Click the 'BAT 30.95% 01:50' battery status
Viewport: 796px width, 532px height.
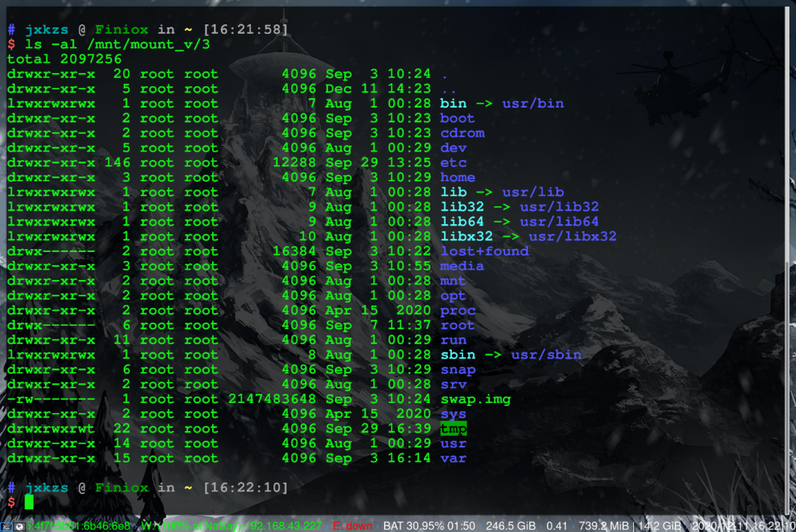click(429, 526)
